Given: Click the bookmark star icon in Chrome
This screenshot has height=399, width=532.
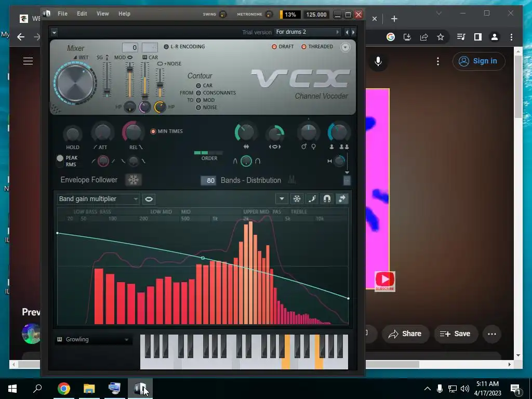Looking at the screenshot, I should click(441, 37).
